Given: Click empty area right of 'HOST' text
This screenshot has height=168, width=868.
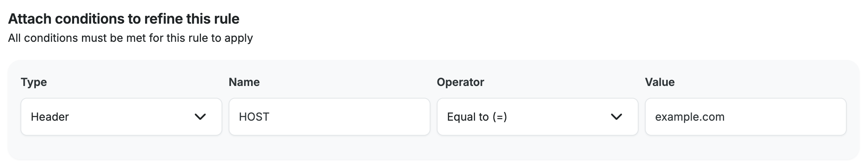Looking at the screenshot, I should [355, 117].
